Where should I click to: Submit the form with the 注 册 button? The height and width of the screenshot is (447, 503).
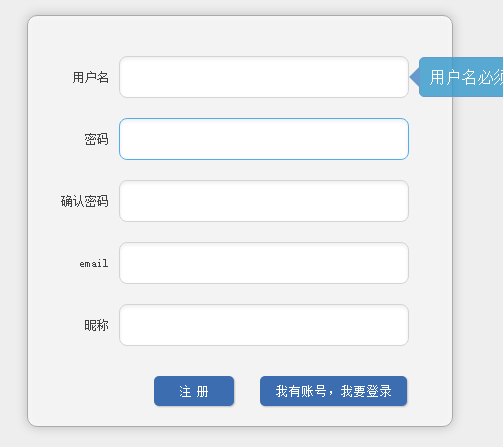tap(194, 391)
